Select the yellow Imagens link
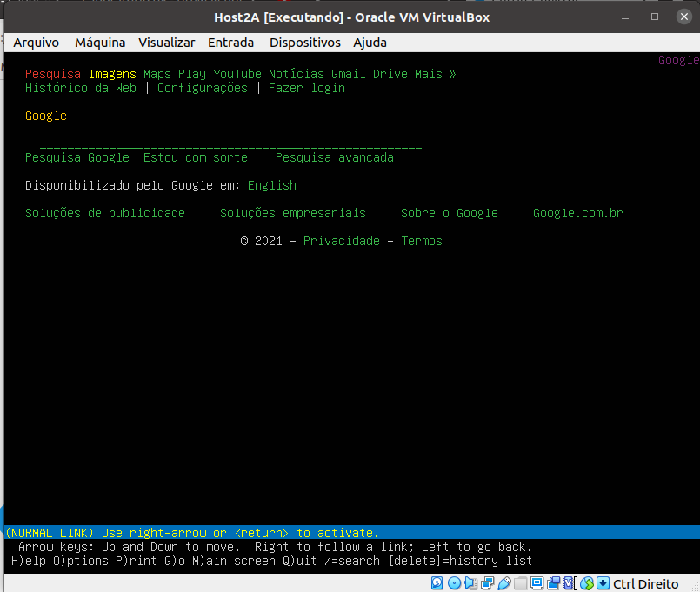Viewport: 700px width, 592px height. coord(112,74)
